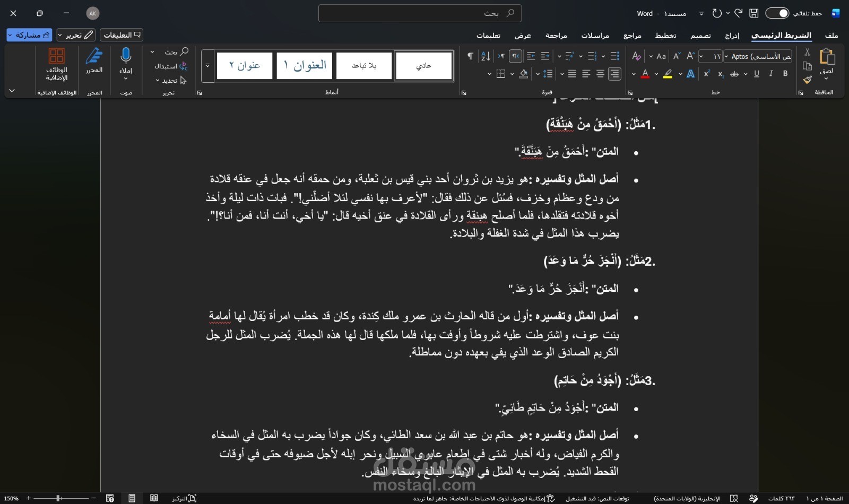The width and height of the screenshot is (849, 504).
Task: Sort paragraphs with the A-Z icon
Action: [x=486, y=56]
